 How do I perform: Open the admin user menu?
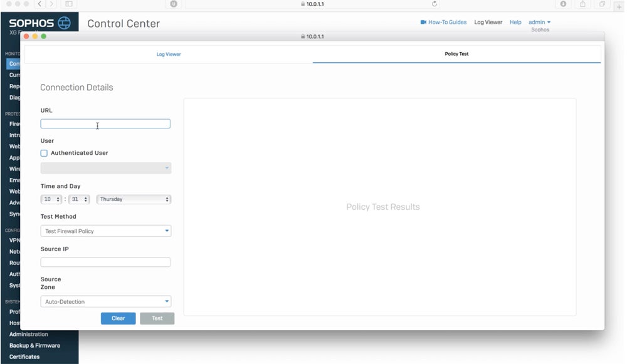pyautogui.click(x=539, y=22)
